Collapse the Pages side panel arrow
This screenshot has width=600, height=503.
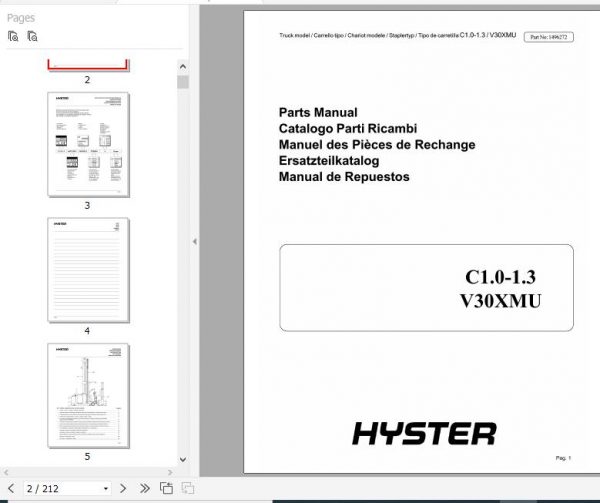tap(195, 241)
